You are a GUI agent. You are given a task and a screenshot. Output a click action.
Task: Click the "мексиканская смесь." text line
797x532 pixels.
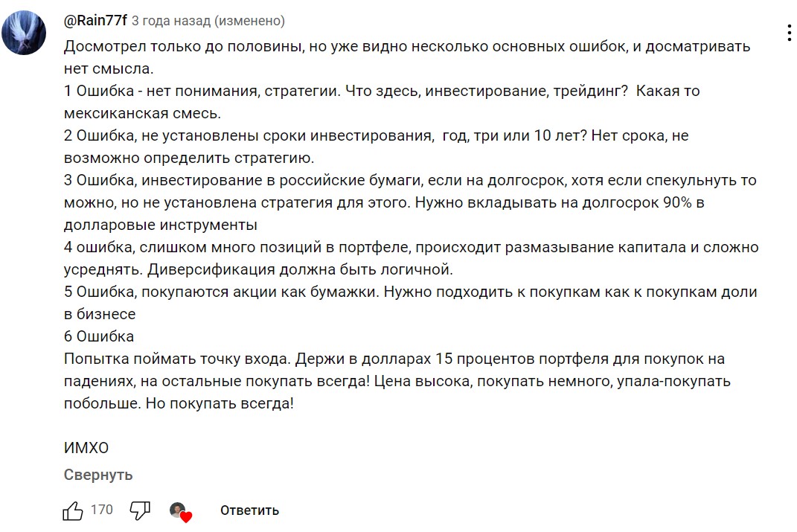(143, 114)
